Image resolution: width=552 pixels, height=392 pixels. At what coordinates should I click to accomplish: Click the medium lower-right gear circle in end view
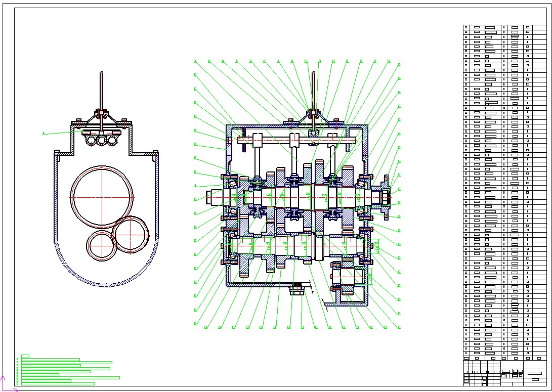[x=131, y=234]
